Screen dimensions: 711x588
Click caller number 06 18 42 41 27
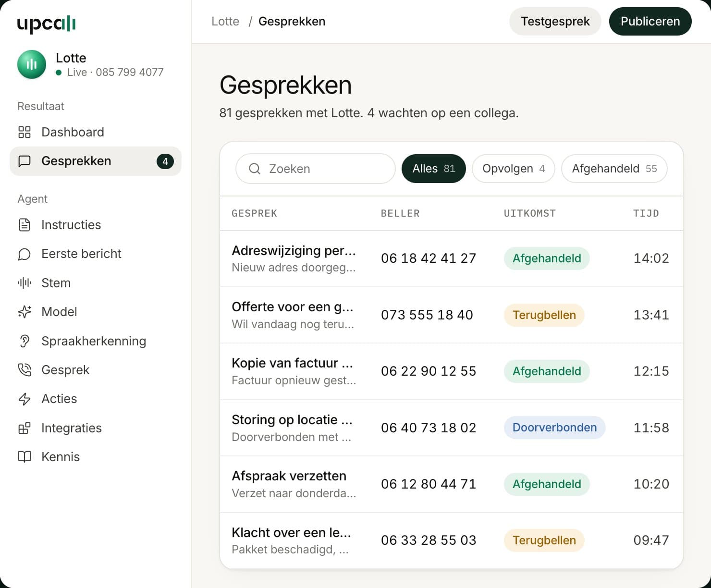(429, 258)
